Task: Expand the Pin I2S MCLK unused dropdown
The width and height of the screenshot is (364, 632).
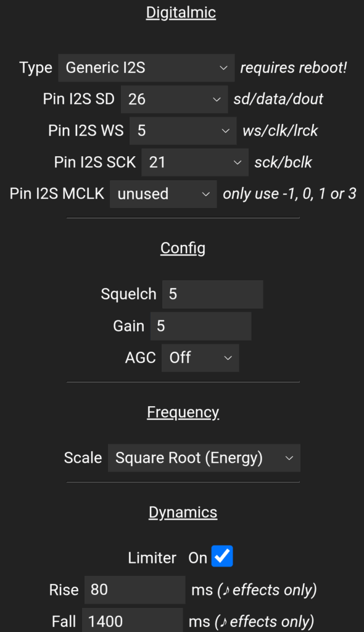Action: coord(163,194)
